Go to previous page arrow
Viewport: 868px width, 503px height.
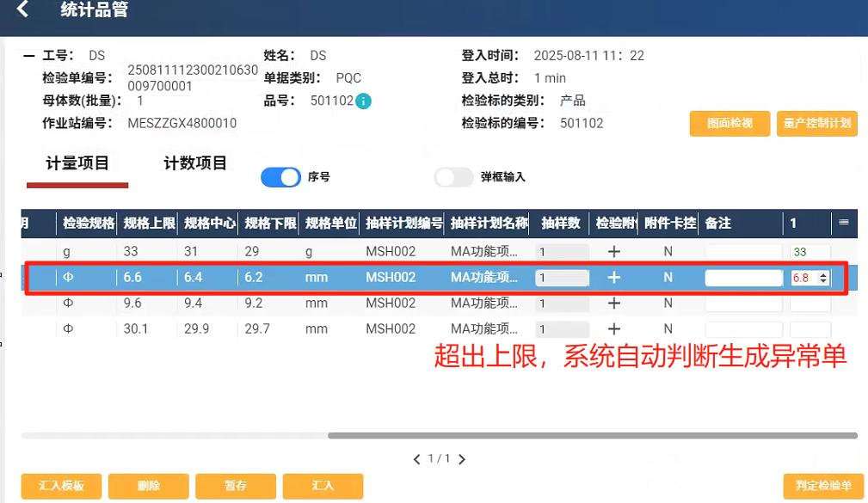tap(417, 459)
